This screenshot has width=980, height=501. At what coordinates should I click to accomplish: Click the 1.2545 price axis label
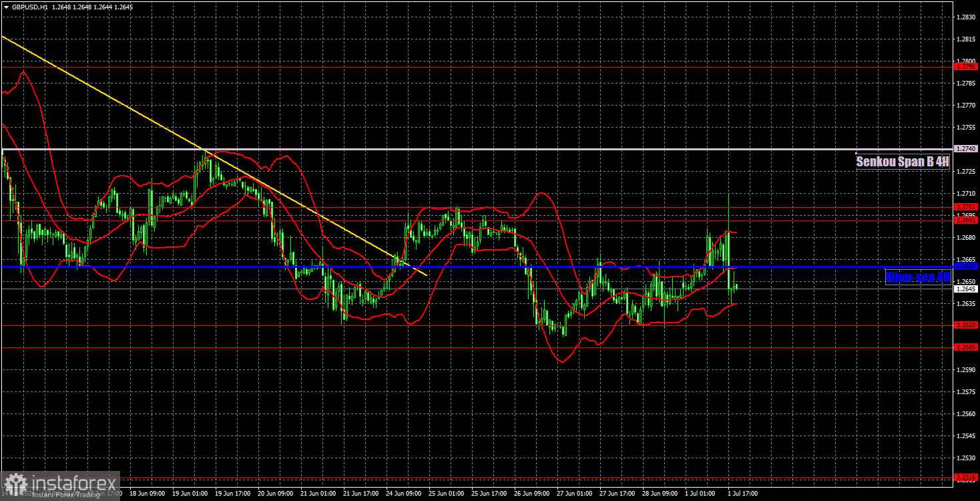[x=965, y=436]
